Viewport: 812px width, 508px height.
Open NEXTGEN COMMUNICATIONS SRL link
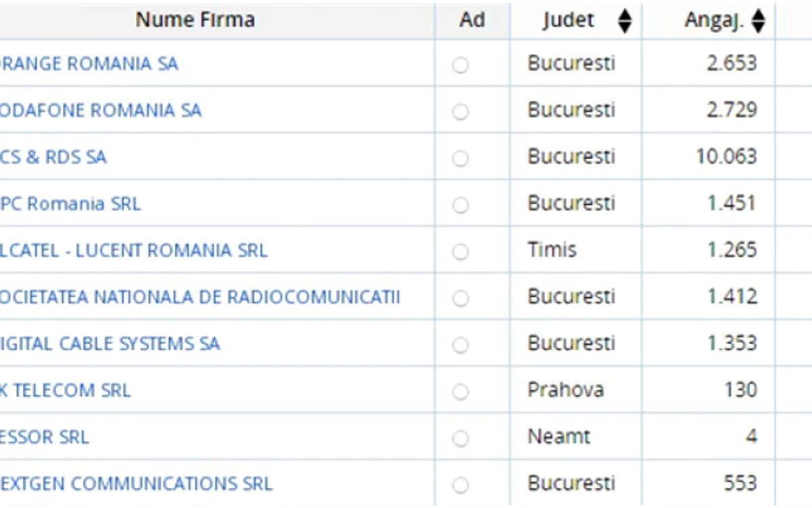(135, 484)
